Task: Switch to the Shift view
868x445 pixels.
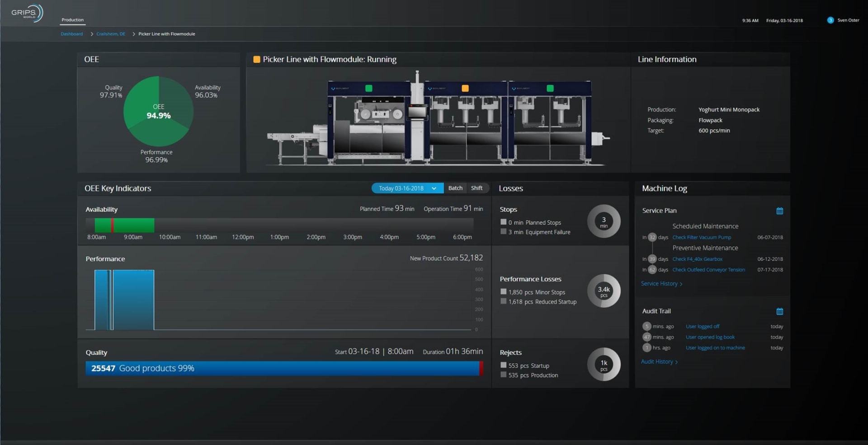Action: 476,188
